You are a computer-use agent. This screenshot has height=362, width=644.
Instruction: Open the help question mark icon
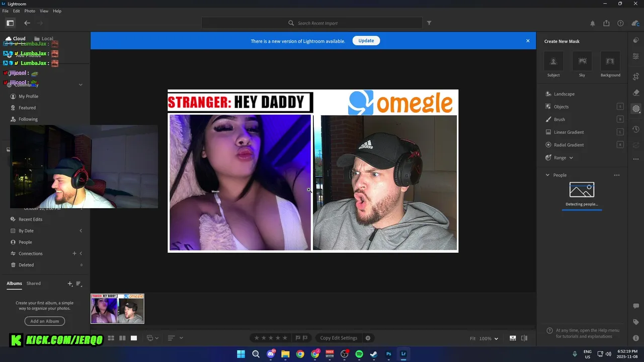[620, 23]
